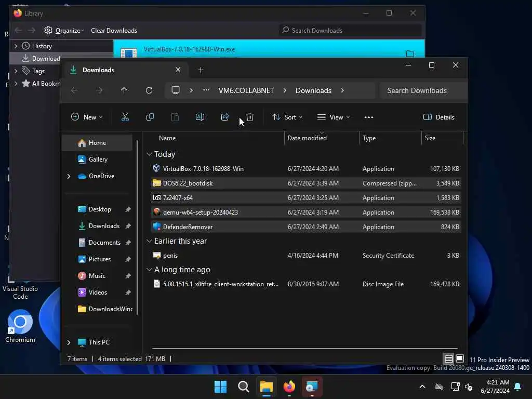The width and height of the screenshot is (532, 399).
Task: Click the Copy icon in Explorer toolbar
Action: click(x=150, y=117)
